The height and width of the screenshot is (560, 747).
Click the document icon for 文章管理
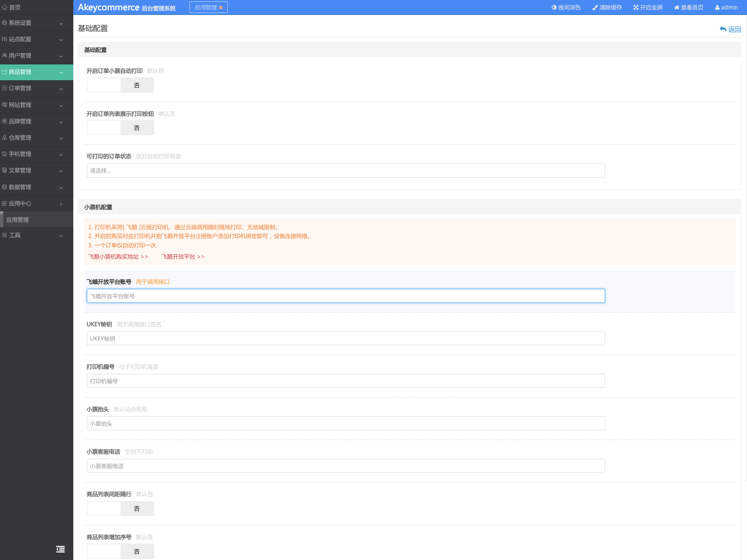[5, 170]
